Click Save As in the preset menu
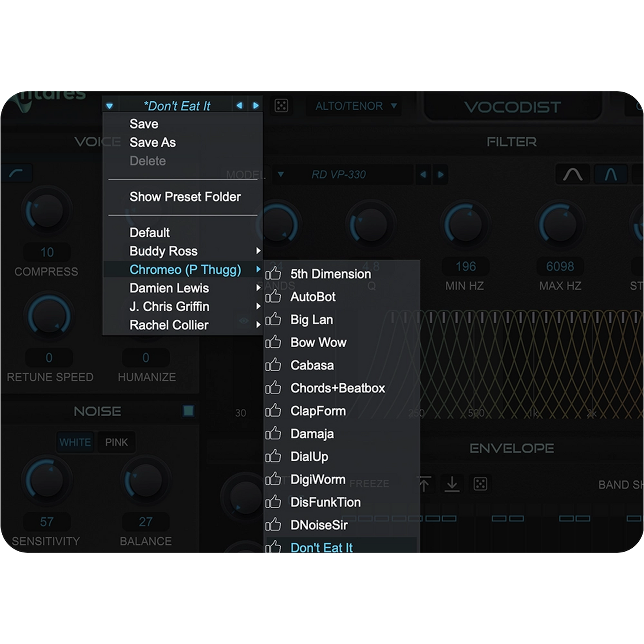Image resolution: width=644 pixels, height=644 pixels. pos(152,142)
